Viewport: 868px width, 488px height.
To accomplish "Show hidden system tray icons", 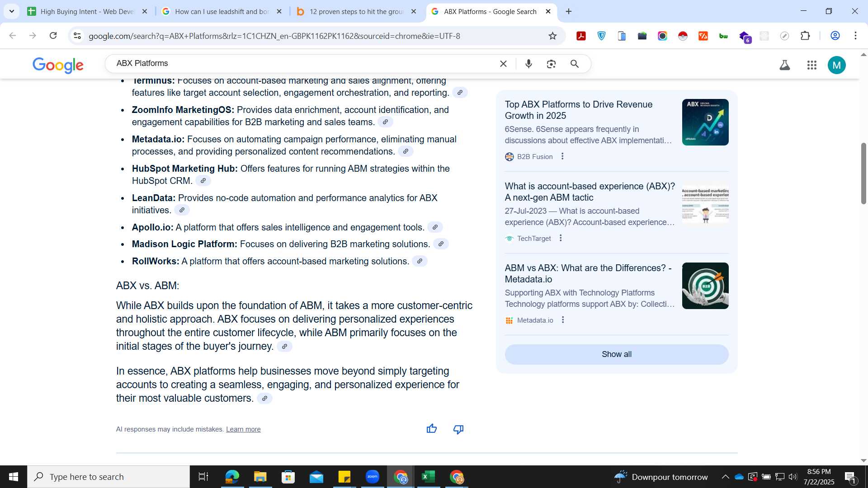I will tap(725, 477).
